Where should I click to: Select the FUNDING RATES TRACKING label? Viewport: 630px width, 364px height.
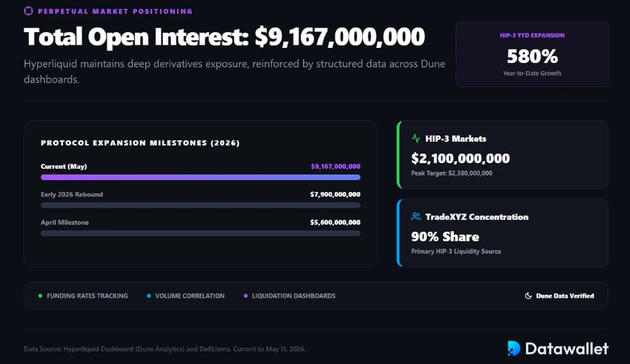tap(87, 296)
